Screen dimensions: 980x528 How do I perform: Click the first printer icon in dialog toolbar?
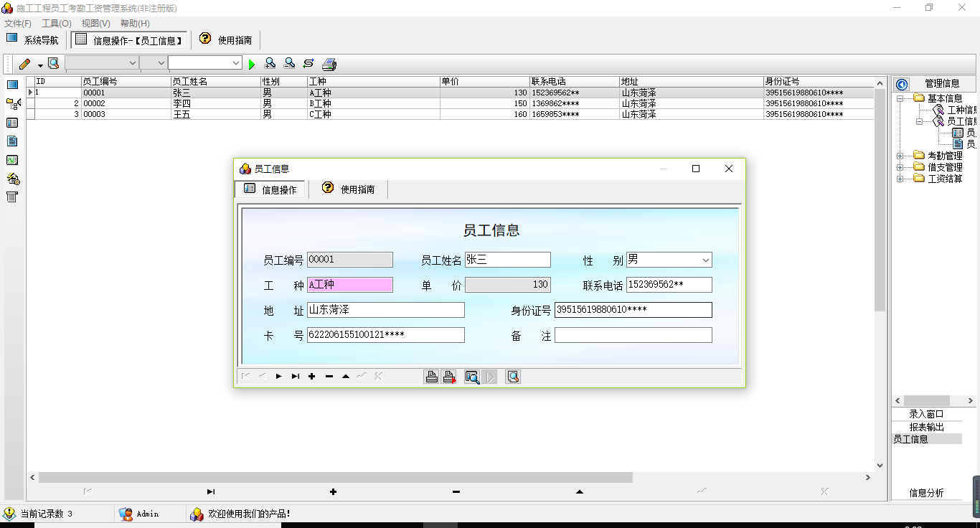point(432,377)
